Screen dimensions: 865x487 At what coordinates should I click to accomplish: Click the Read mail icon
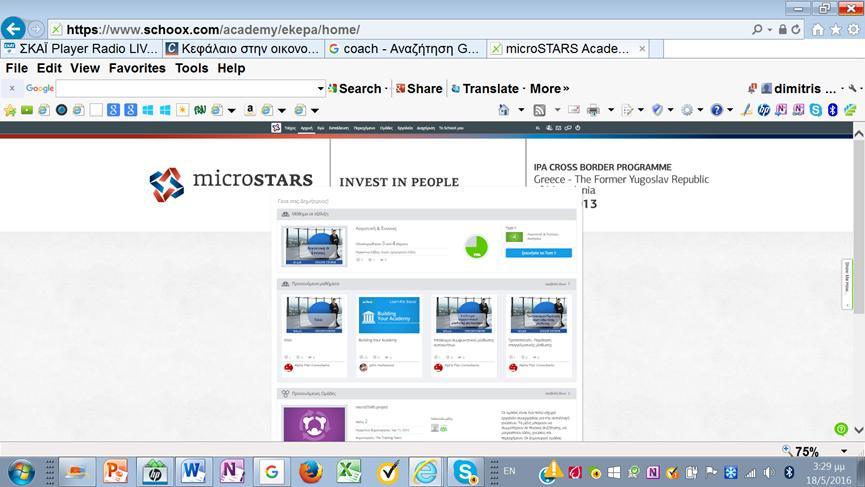[574, 110]
